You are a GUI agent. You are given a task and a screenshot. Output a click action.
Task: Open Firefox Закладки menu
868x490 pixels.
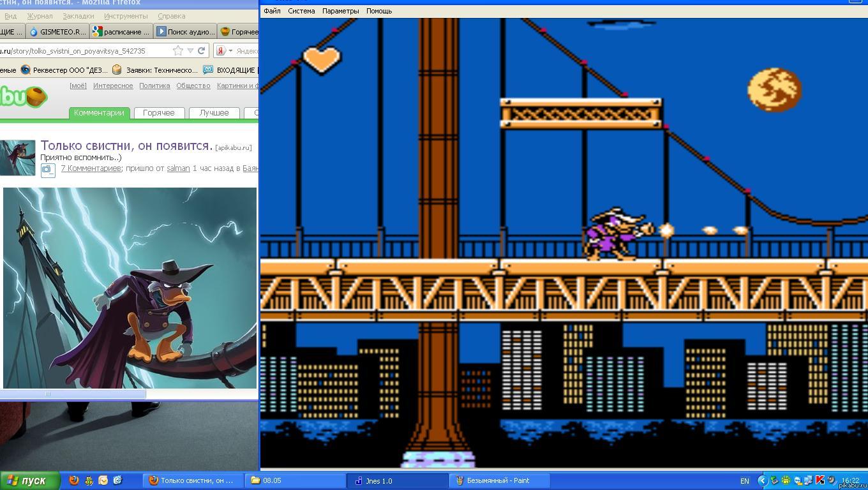(x=79, y=16)
